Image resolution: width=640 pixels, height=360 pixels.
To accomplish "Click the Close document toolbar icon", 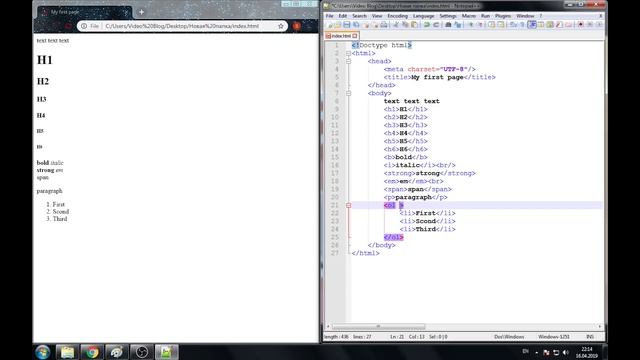I will (x=366, y=25).
